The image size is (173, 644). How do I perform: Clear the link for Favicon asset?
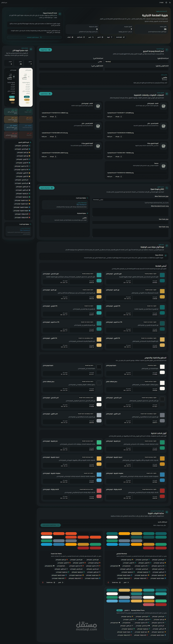[110, 177]
